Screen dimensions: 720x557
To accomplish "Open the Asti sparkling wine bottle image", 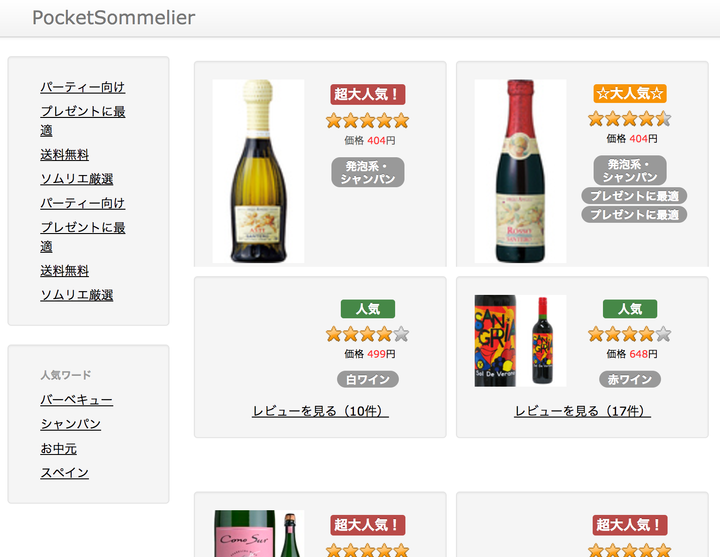I will coord(258,171).
